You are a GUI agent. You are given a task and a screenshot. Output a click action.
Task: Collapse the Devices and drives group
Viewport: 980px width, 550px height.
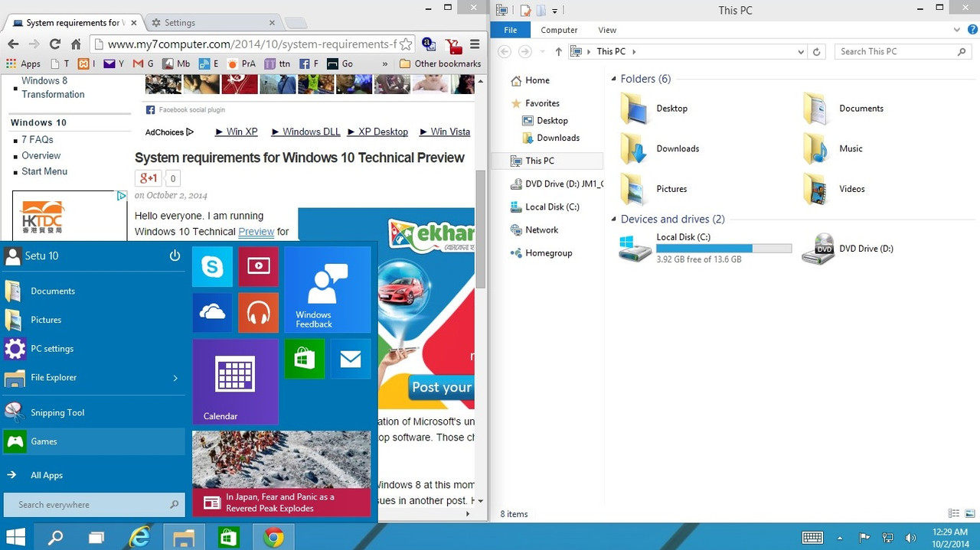pos(613,220)
